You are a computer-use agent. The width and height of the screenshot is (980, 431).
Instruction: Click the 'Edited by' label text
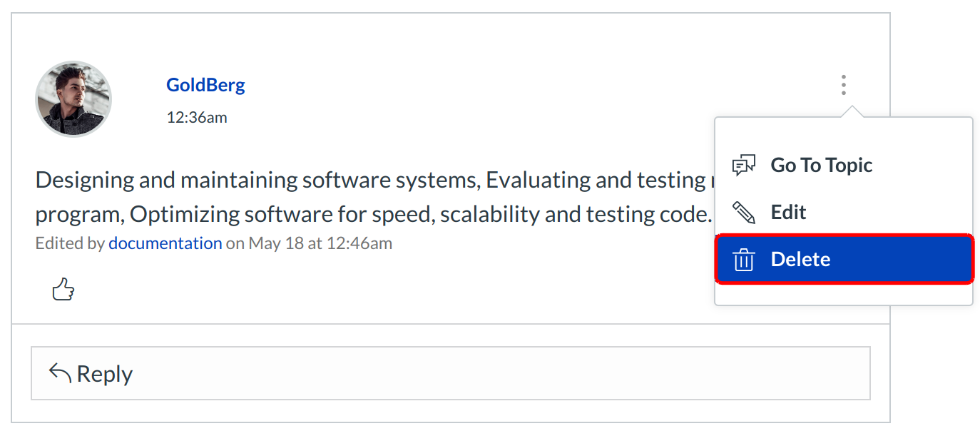tap(70, 243)
